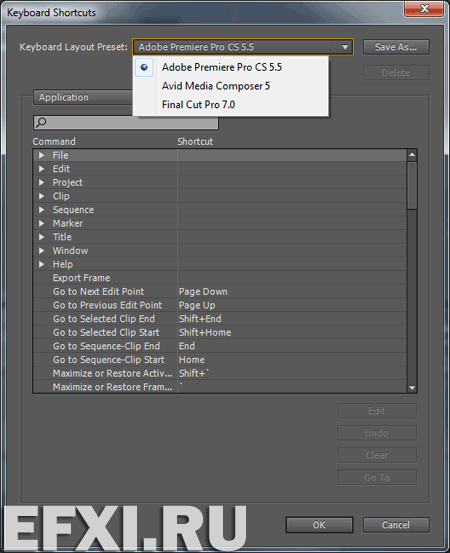Expand the Marker command group
The height and width of the screenshot is (553, 450).
42,223
